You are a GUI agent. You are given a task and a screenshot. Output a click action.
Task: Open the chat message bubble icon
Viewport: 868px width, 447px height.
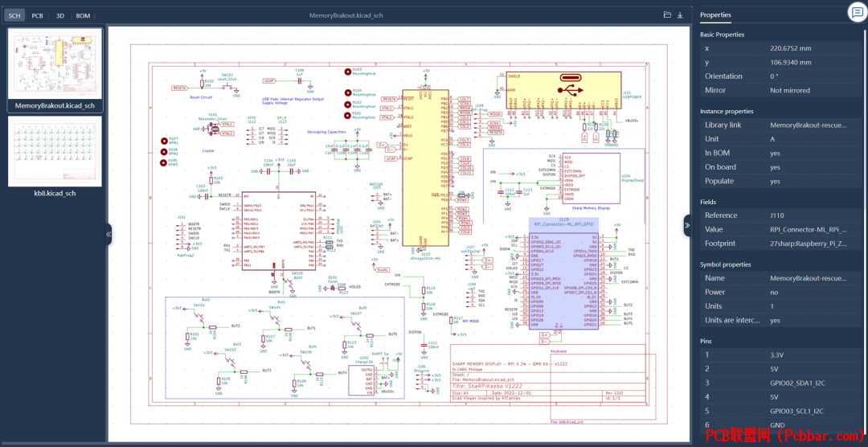click(x=857, y=14)
